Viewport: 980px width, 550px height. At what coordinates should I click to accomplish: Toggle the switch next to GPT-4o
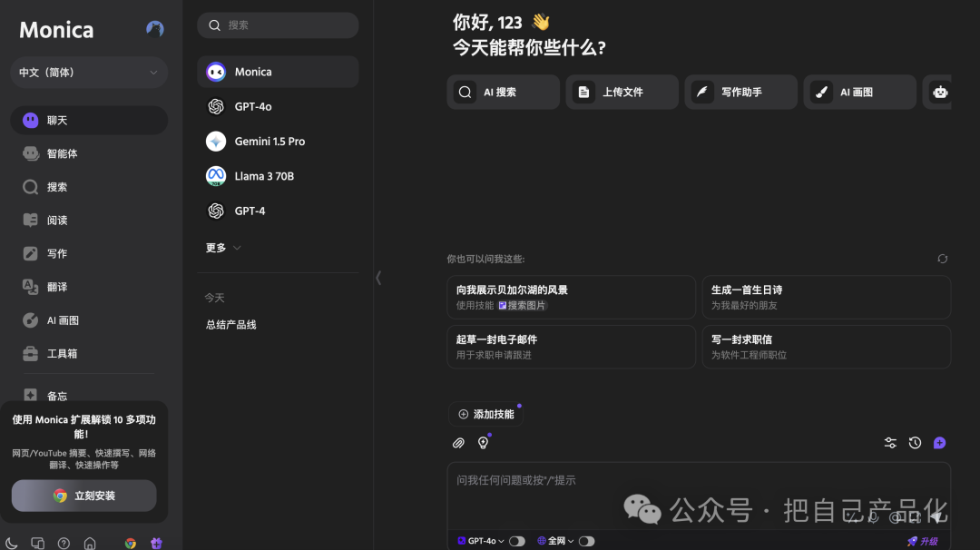click(517, 541)
